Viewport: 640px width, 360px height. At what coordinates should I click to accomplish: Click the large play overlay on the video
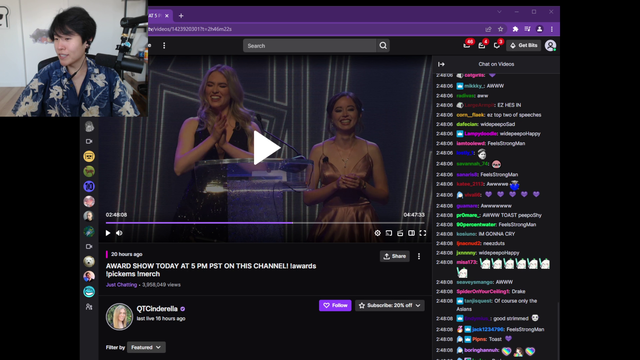(267, 147)
